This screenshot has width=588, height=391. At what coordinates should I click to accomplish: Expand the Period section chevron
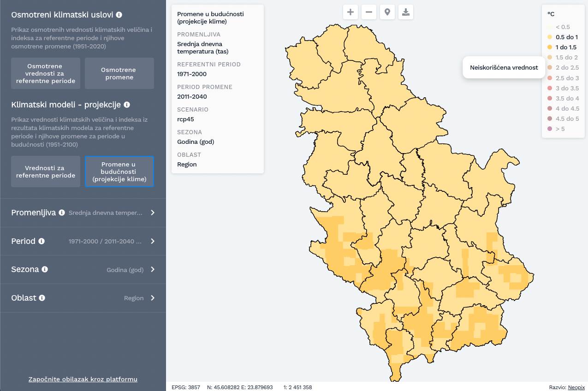pyautogui.click(x=153, y=241)
